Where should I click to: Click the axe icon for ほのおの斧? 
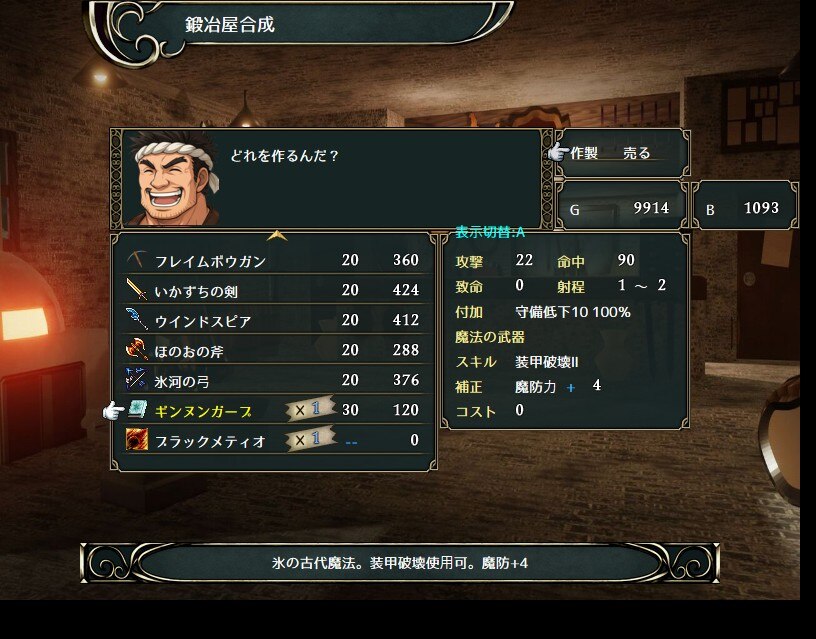[x=136, y=349]
